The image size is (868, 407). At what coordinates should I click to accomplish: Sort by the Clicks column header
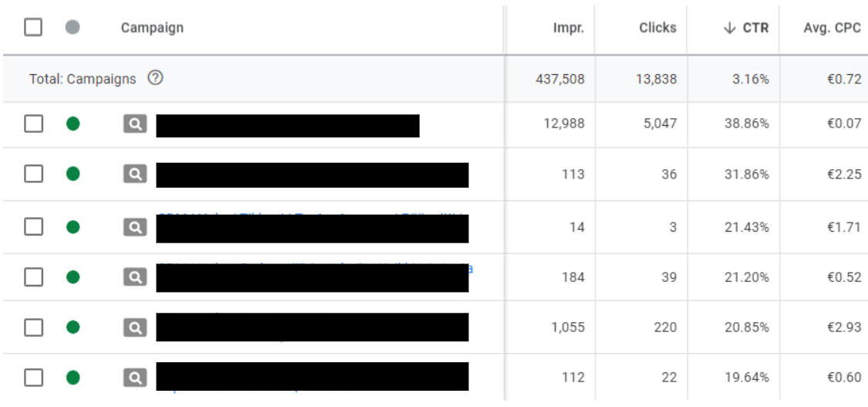tap(657, 29)
